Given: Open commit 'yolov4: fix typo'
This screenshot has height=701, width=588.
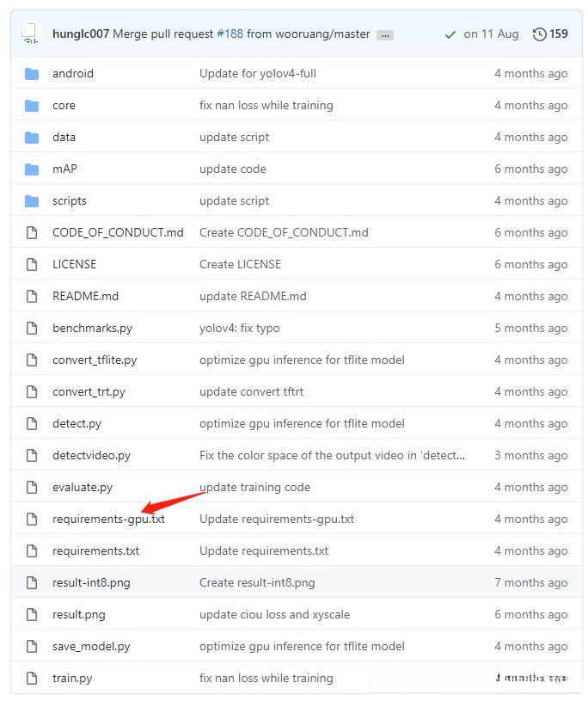Looking at the screenshot, I should tap(240, 329).
